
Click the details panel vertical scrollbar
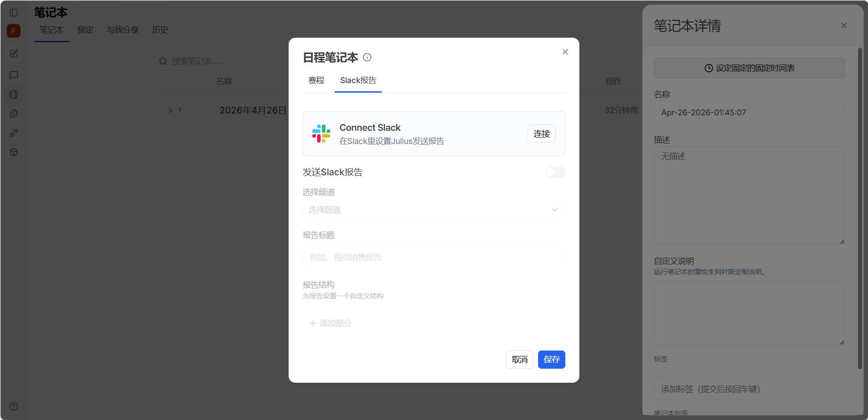[x=860, y=208]
